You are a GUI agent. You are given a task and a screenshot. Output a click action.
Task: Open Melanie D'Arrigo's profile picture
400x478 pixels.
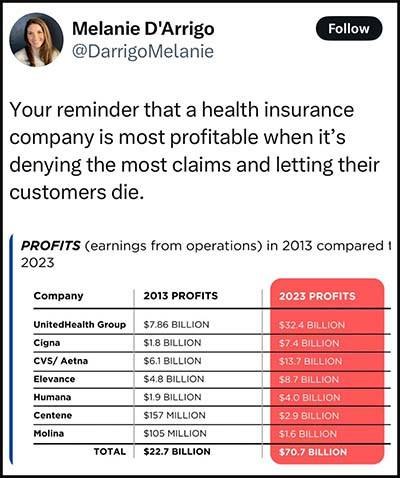[36, 40]
